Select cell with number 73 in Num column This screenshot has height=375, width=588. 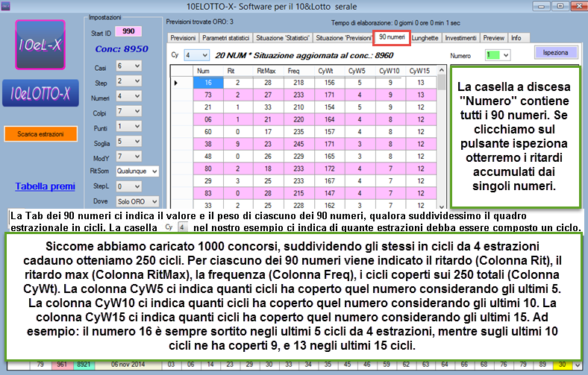pyautogui.click(x=208, y=95)
